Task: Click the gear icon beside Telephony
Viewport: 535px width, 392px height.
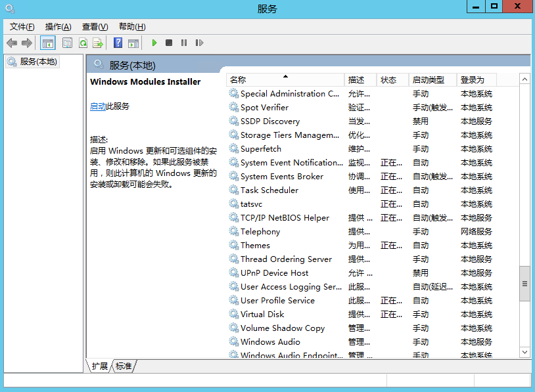Action: click(x=234, y=231)
